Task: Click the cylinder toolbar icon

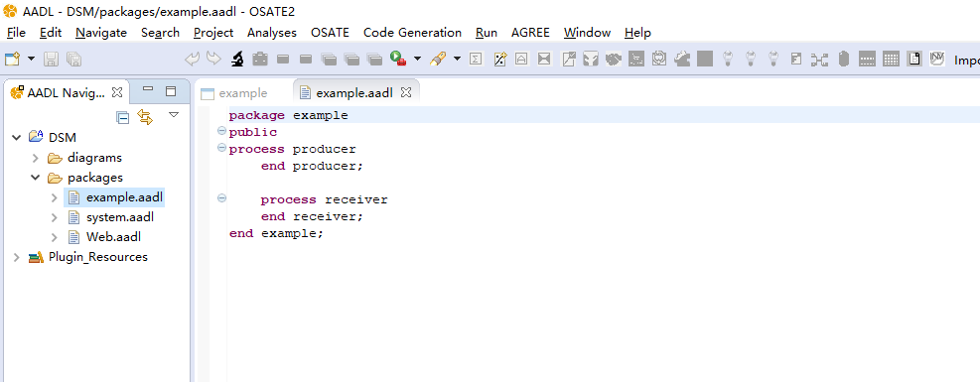Action: pyautogui.click(x=844, y=59)
